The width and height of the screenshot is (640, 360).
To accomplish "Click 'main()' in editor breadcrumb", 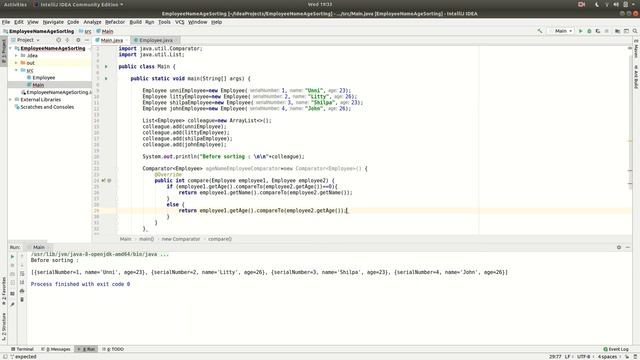I will (147, 239).
